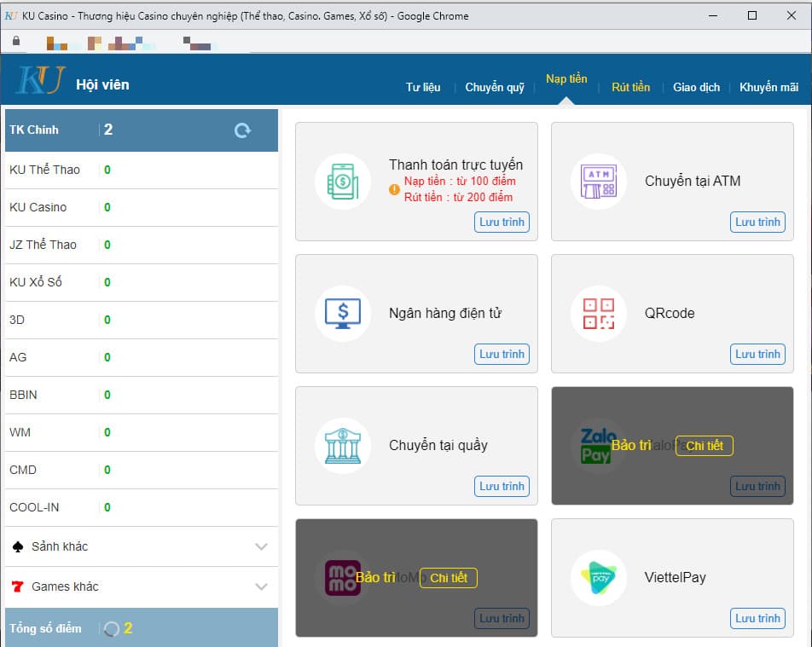
Task: Open the Tư liệu tab
Action: pyautogui.click(x=423, y=87)
